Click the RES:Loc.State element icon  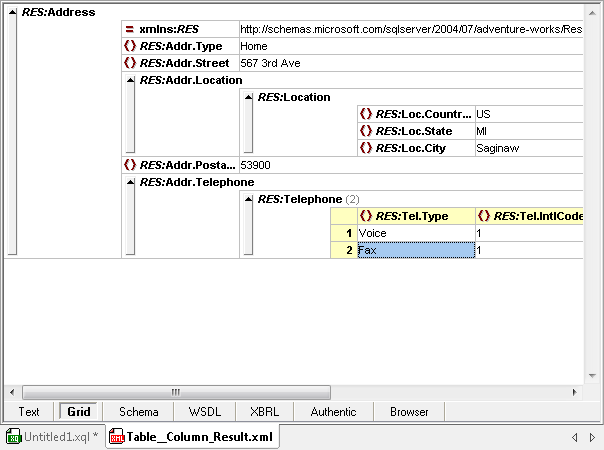tap(366, 131)
